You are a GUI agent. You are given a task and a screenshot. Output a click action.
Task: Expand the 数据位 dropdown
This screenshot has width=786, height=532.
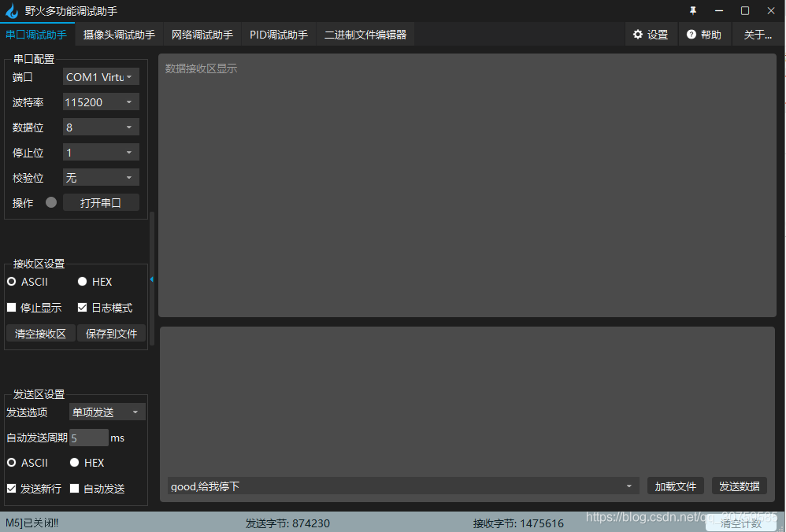coord(101,127)
